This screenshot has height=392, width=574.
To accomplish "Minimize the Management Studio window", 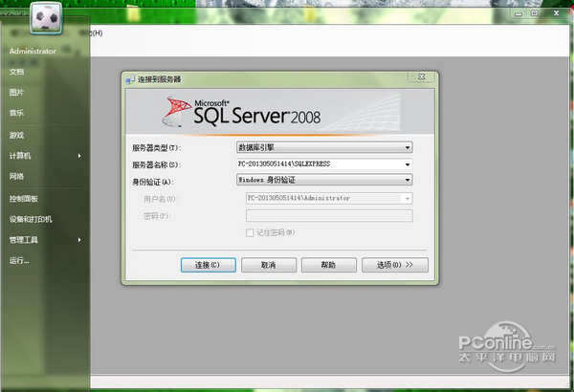I will [x=519, y=14].
